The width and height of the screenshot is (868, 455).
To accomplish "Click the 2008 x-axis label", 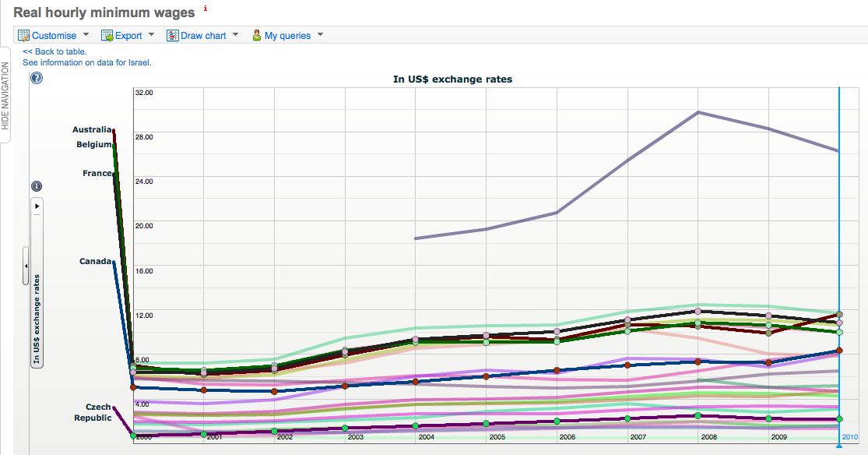I will (x=708, y=437).
